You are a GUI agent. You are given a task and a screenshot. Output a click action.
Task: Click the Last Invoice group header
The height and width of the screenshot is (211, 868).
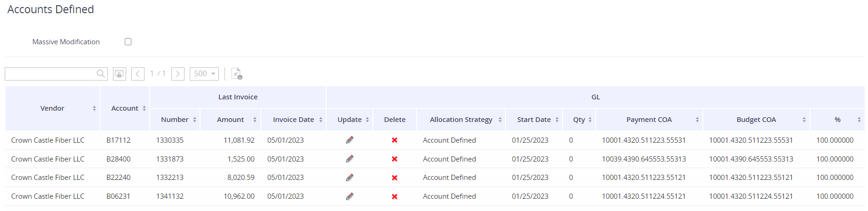click(x=238, y=97)
